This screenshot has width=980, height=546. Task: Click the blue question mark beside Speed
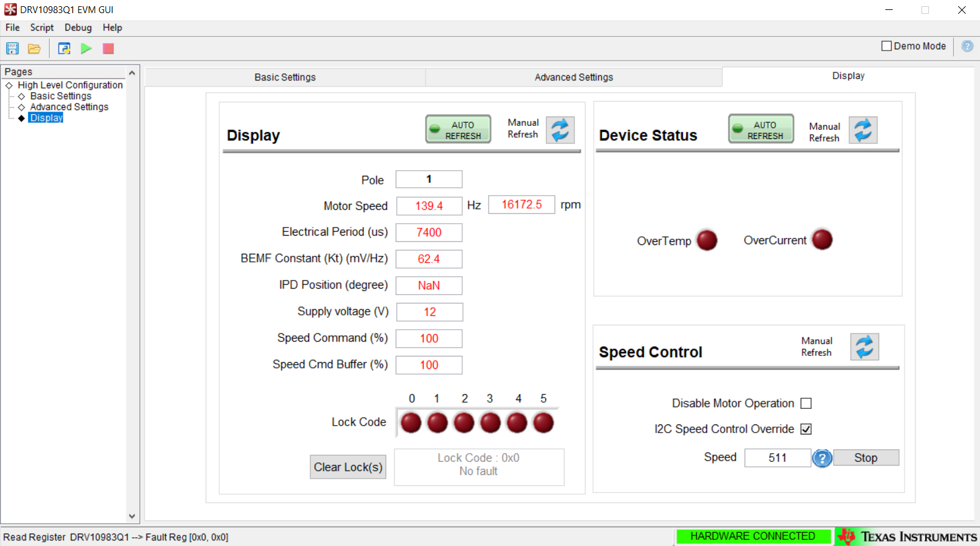822,458
